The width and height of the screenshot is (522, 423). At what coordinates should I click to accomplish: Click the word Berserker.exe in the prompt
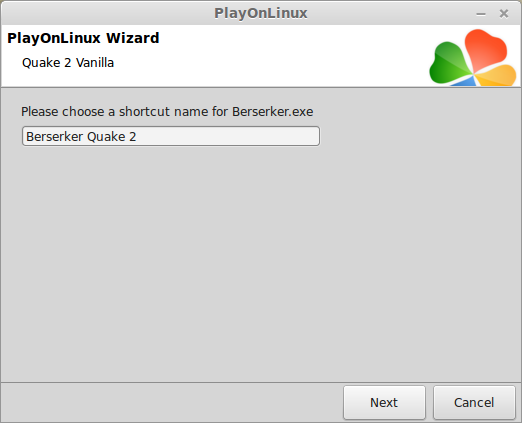273,112
